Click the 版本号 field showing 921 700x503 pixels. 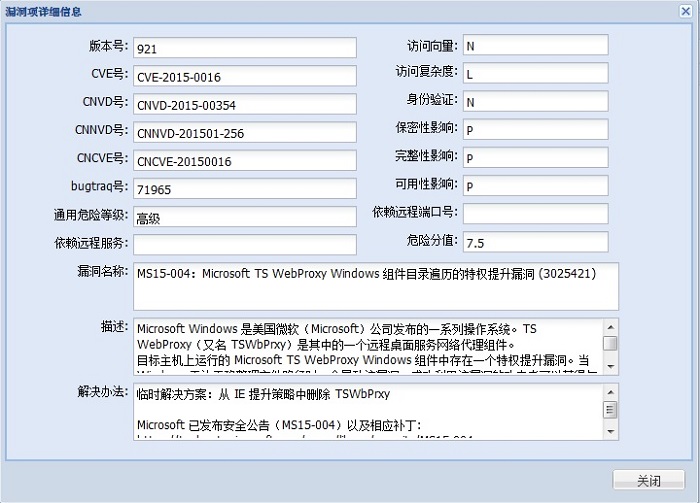245,48
